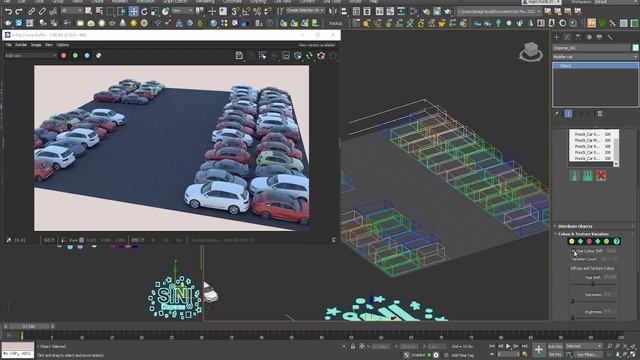Activate the Select and Rotate tool
This screenshot has width=640, height=360.
point(144,11)
